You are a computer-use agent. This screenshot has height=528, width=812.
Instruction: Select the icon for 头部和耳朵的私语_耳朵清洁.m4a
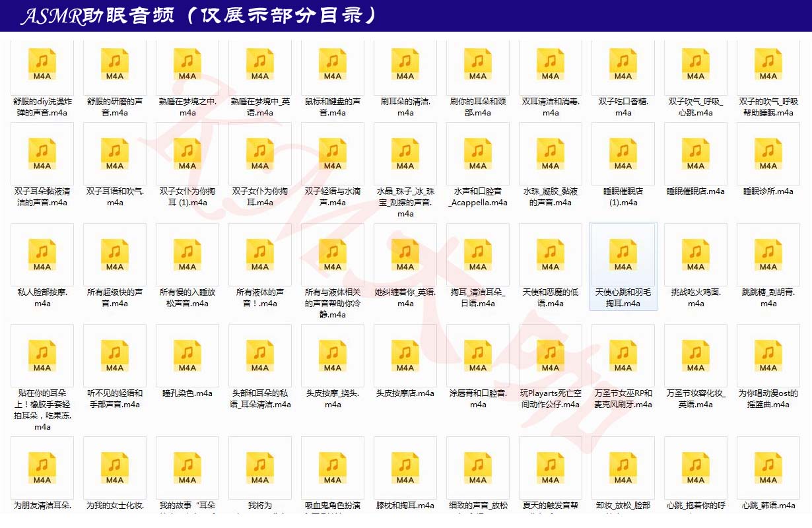pos(260,356)
